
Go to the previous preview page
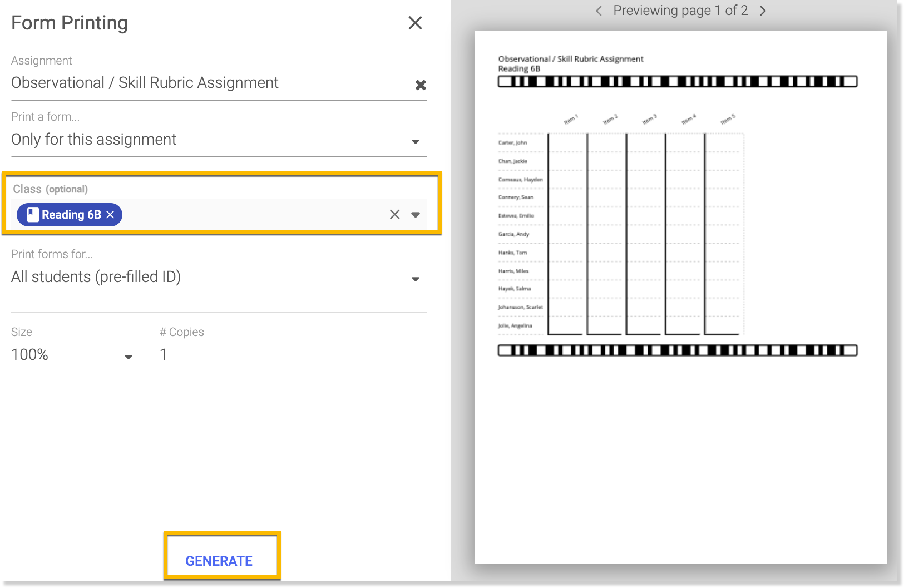point(599,11)
